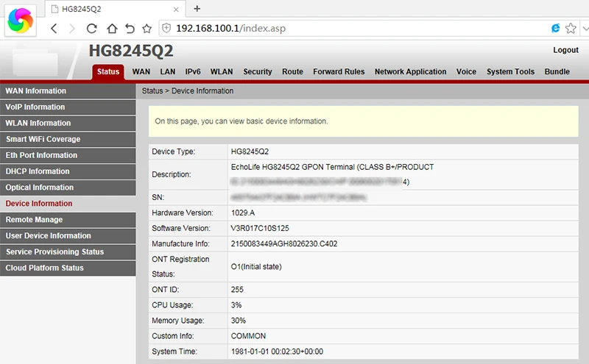Viewport: 589px width, 364px height.
Task: Open the LAN top menu
Action: (168, 71)
